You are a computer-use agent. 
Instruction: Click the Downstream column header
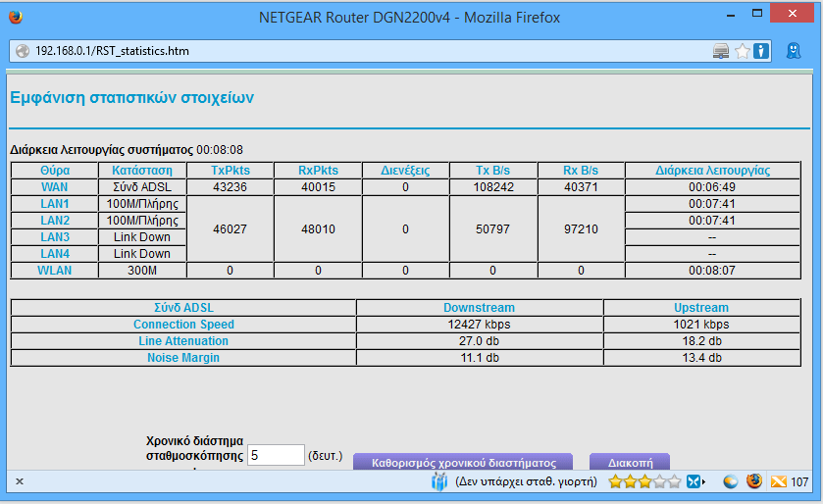click(480, 308)
